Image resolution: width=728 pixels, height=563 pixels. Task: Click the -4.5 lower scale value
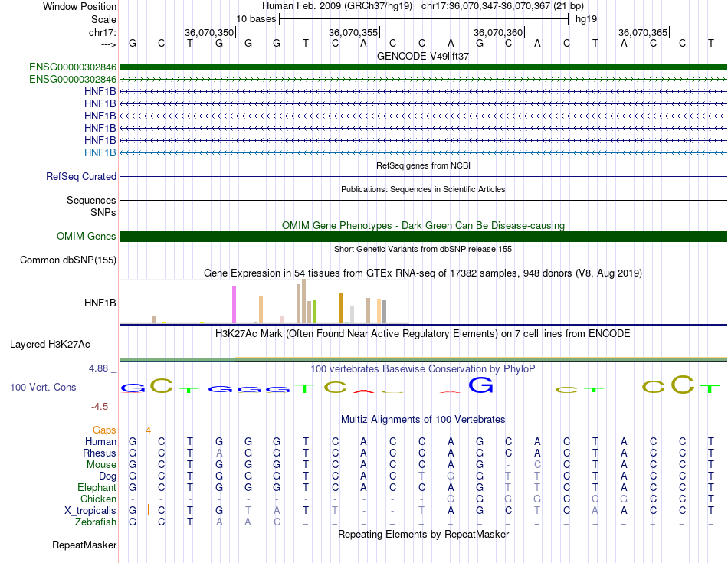100,407
